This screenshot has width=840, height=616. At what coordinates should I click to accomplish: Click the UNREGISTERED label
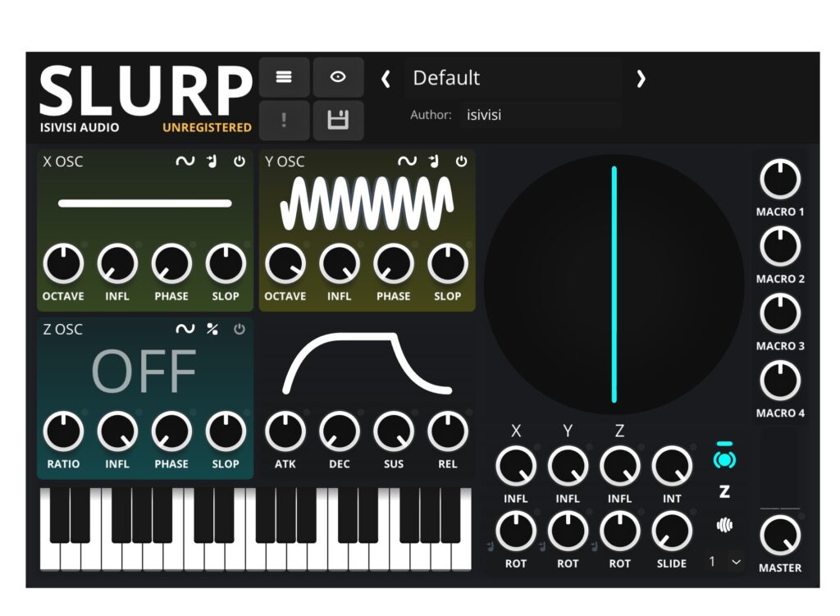point(207,128)
